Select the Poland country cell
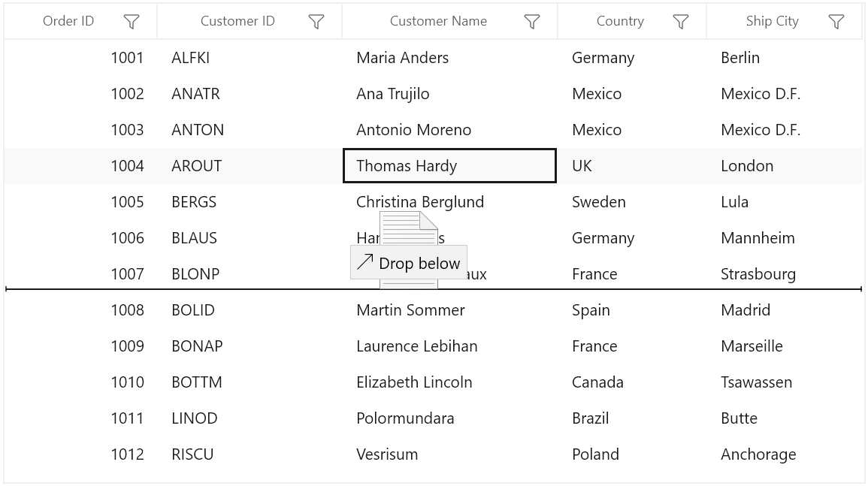 point(632,454)
